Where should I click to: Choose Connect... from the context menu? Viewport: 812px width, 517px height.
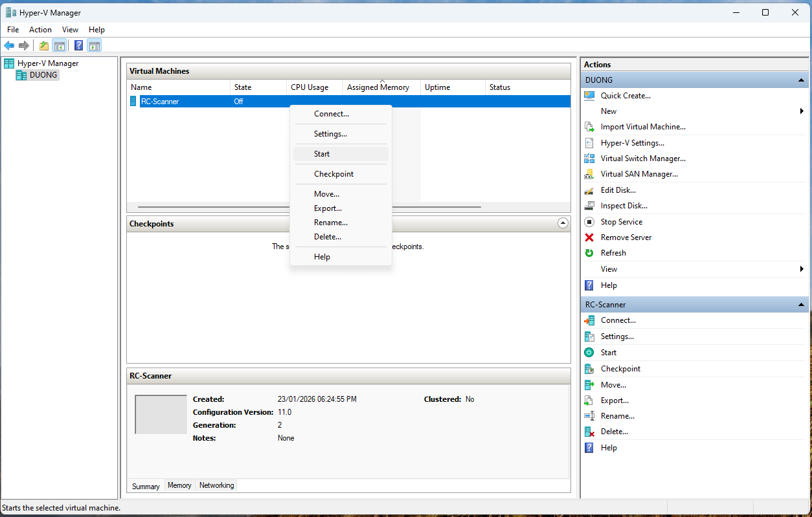(x=341, y=114)
